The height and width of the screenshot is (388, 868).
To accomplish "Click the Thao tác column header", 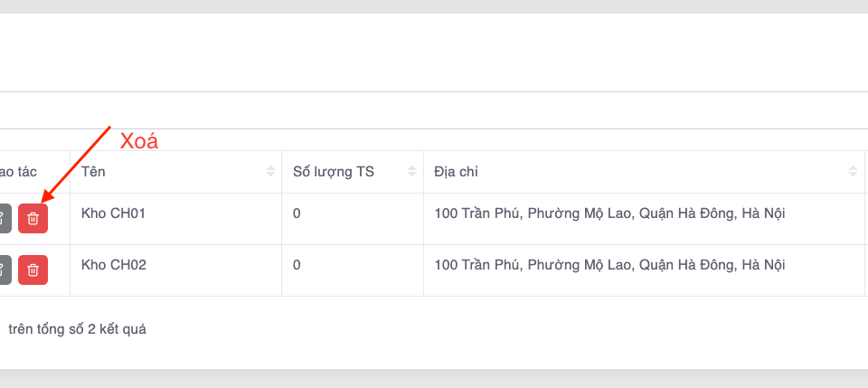I will (x=18, y=171).
